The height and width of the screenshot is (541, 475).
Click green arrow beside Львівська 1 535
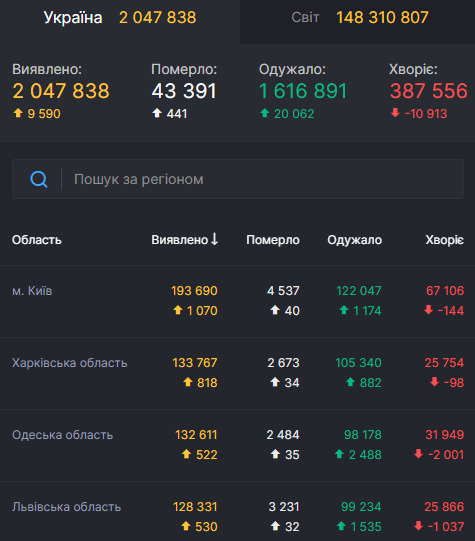341,526
